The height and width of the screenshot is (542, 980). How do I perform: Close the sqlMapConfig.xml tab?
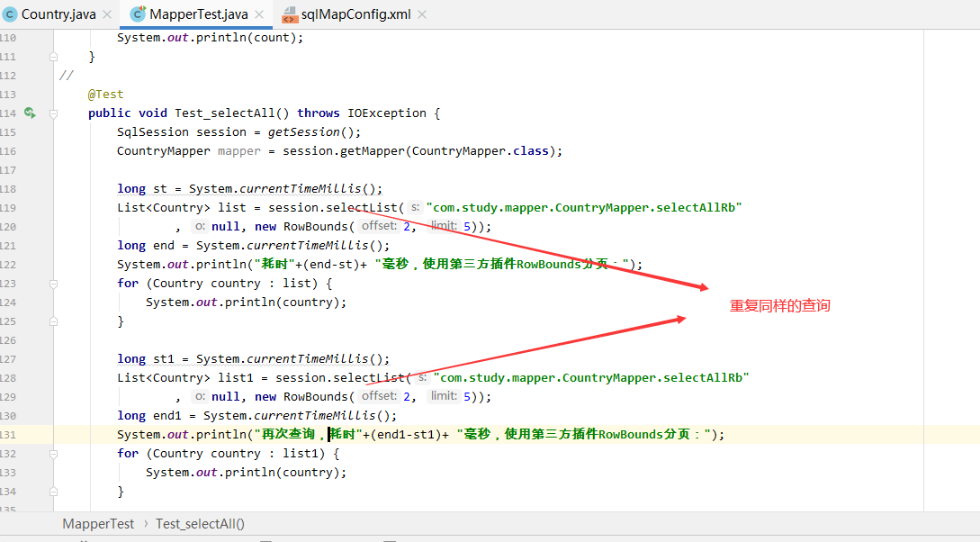(x=422, y=14)
